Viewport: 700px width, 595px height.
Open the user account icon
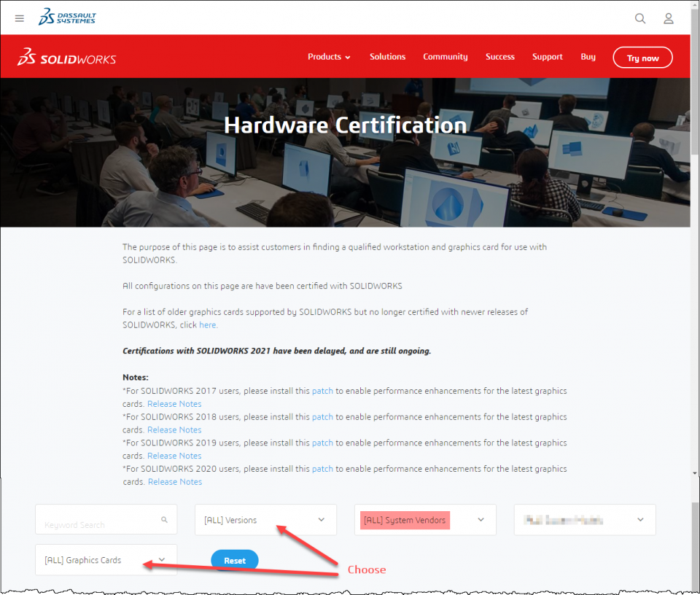tap(669, 18)
